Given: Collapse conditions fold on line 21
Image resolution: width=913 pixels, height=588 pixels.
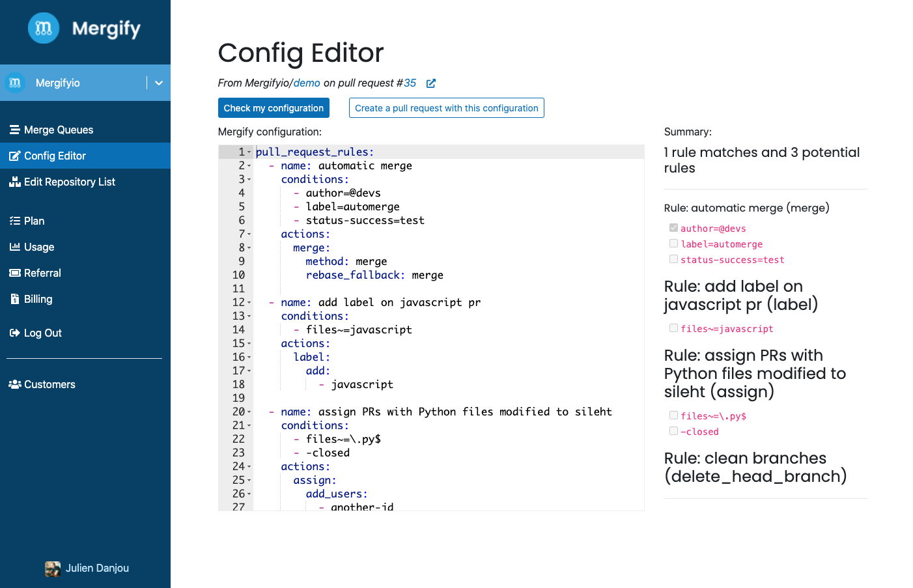Looking at the screenshot, I should click(249, 425).
